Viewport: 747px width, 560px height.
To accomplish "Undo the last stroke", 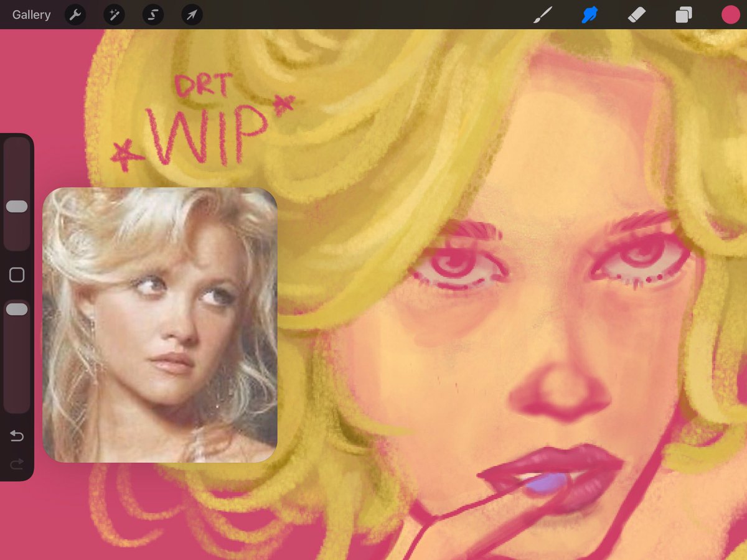I will [17, 436].
